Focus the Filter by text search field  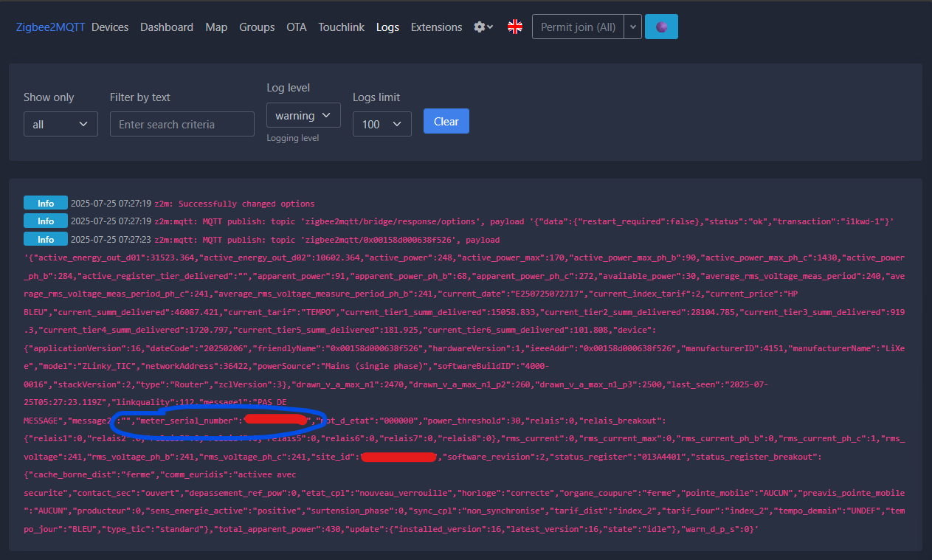[182, 125]
